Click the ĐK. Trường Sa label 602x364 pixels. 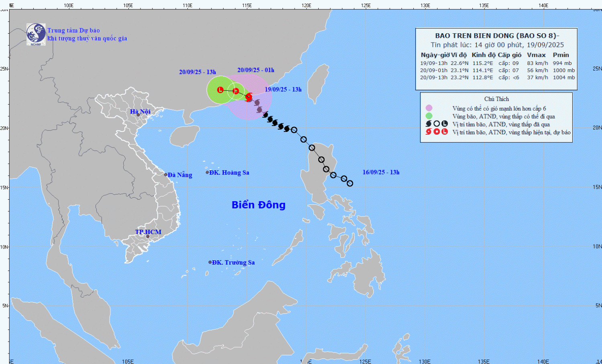(x=233, y=263)
